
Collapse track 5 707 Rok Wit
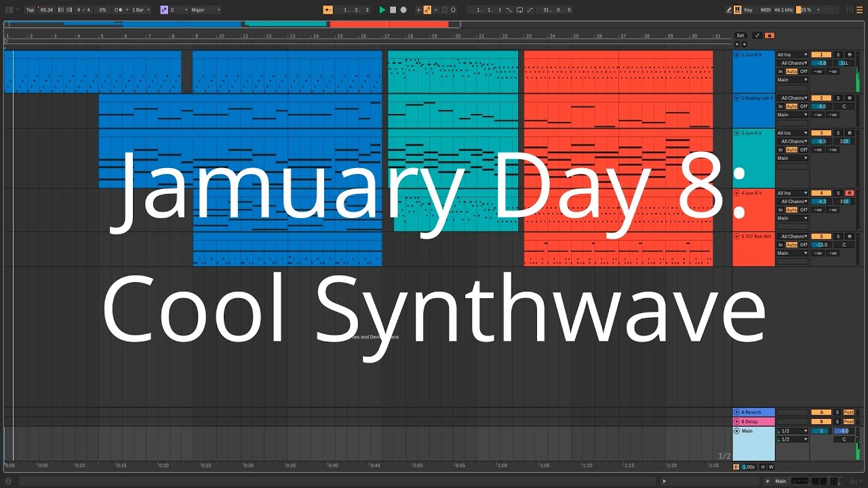coord(737,237)
